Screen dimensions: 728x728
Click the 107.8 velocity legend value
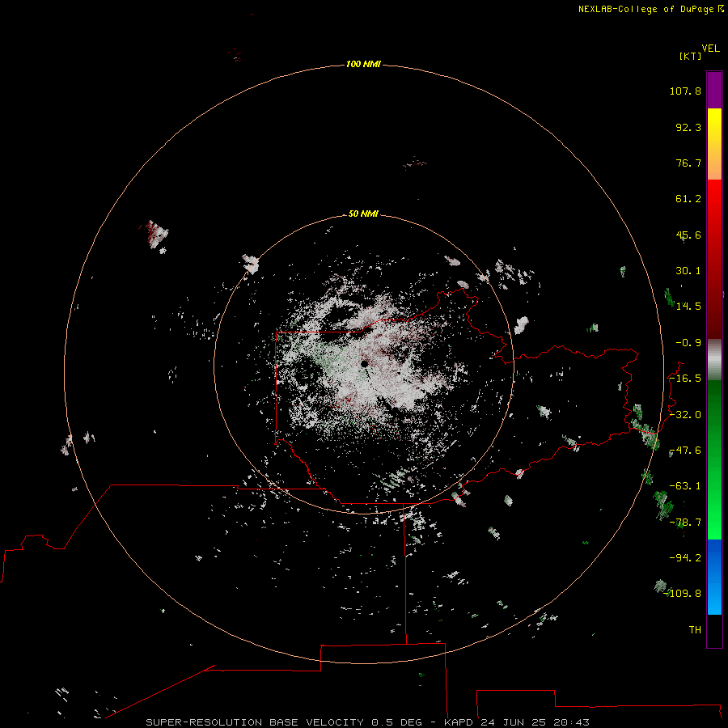[x=685, y=91]
